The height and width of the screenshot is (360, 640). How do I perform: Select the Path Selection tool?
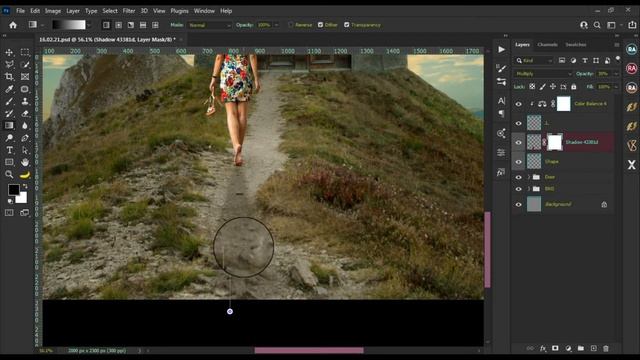pyautogui.click(x=25, y=150)
